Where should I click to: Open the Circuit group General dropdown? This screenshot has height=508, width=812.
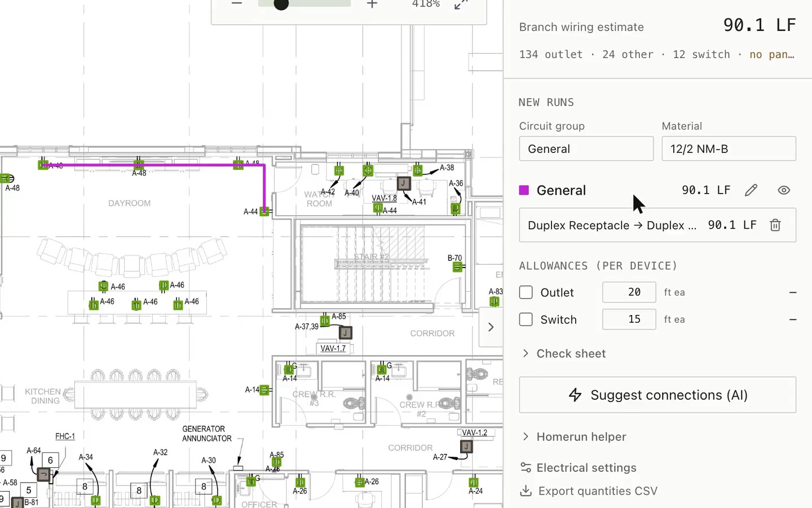586,148
